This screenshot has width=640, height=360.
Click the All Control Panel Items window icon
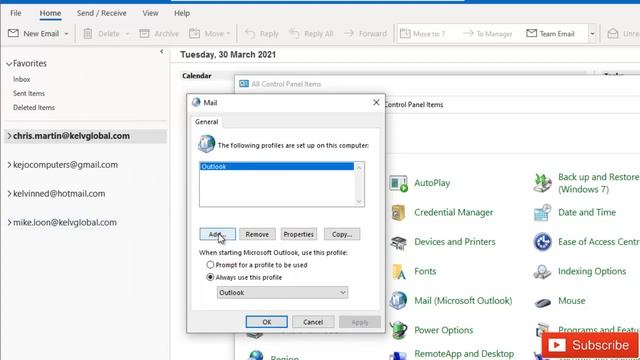(x=244, y=84)
